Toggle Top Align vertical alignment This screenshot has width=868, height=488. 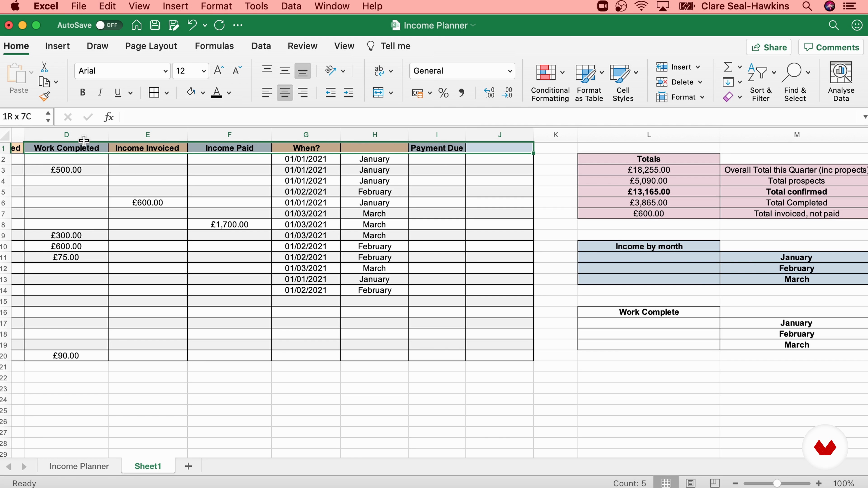[x=267, y=70]
